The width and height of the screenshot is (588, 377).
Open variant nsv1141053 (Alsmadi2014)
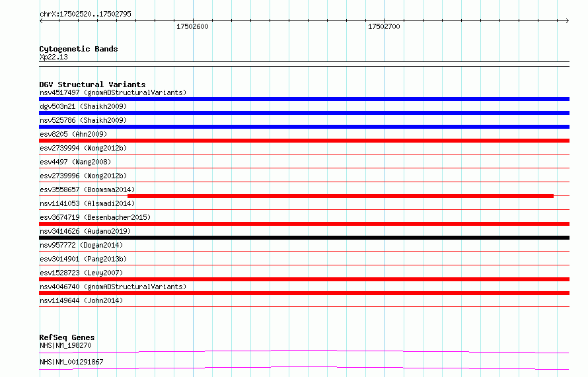point(87,203)
